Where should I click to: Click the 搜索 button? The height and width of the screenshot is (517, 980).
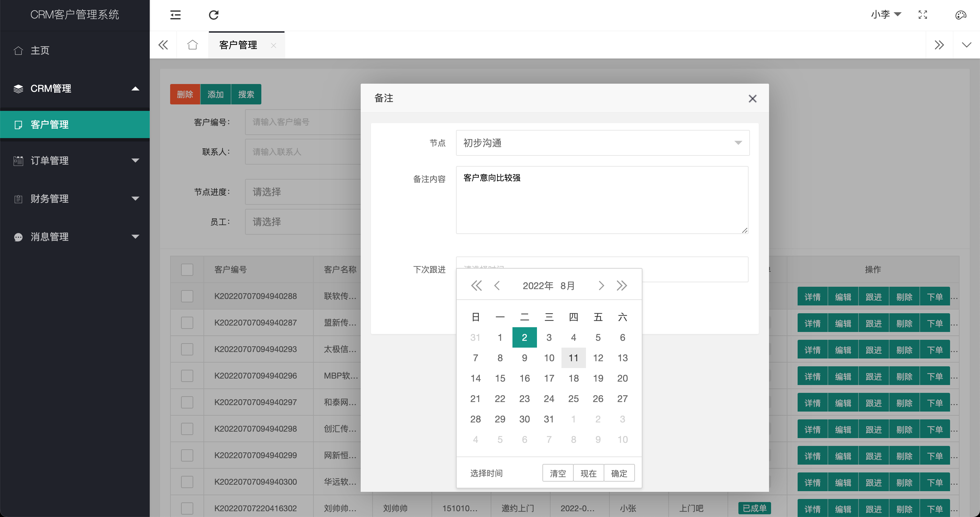pyautogui.click(x=246, y=94)
